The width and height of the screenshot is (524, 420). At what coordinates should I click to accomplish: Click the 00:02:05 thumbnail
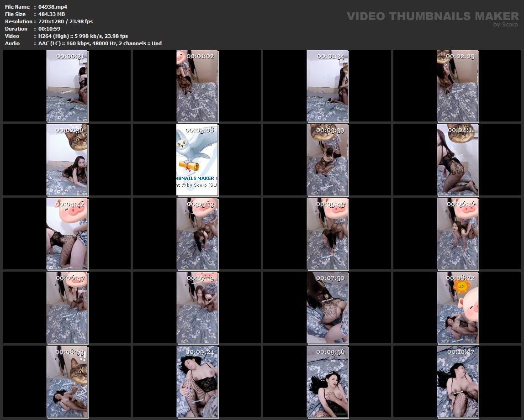[457, 86]
